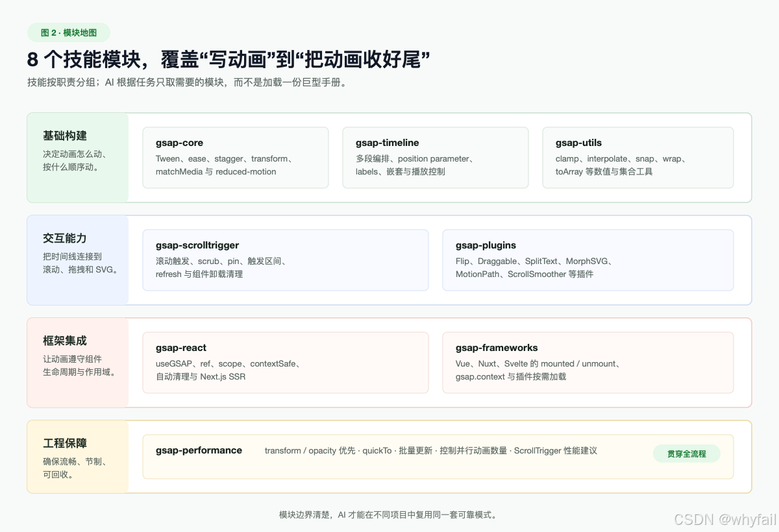Open the gsap-react module card title
Viewport: 779px width, 532px height.
[x=181, y=348]
